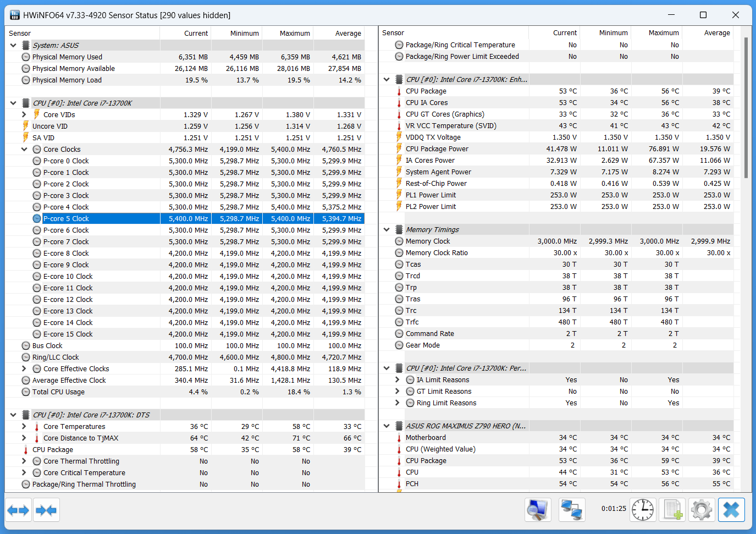The width and height of the screenshot is (756, 534).
Task: Click the 0:01:25 elapsed time text
Action: tap(614, 509)
